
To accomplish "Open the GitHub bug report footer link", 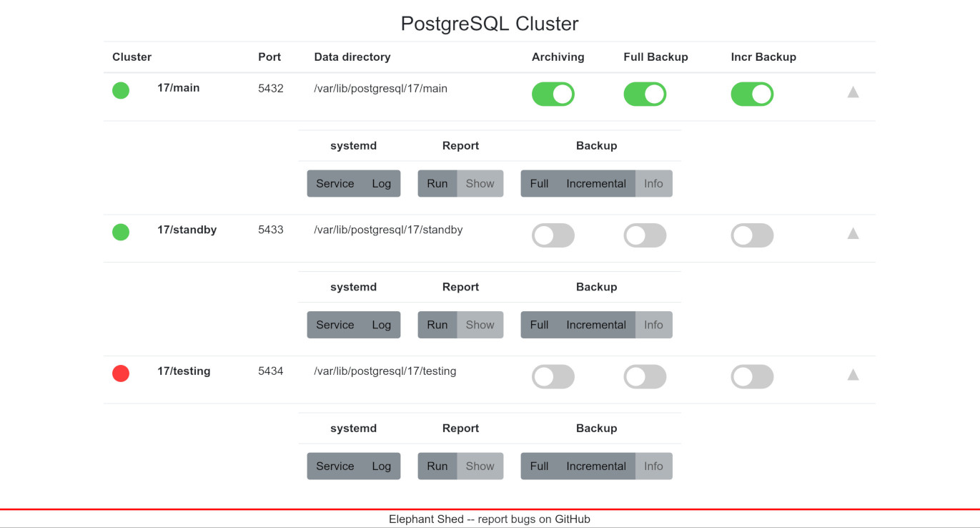I will point(573,519).
